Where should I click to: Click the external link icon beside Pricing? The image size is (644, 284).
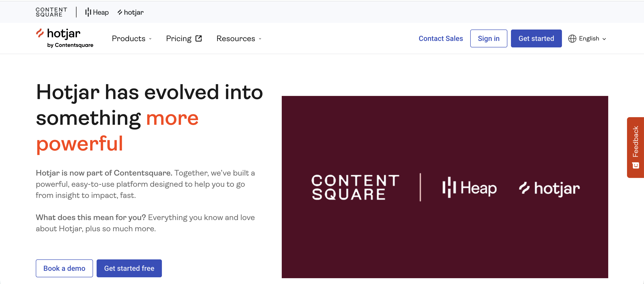[199, 38]
